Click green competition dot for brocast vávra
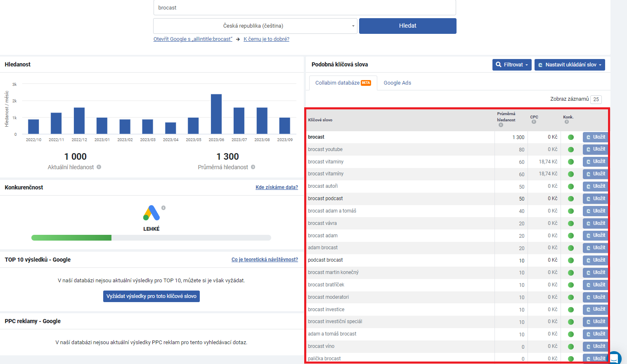This screenshot has height=364, width=627. click(x=571, y=223)
